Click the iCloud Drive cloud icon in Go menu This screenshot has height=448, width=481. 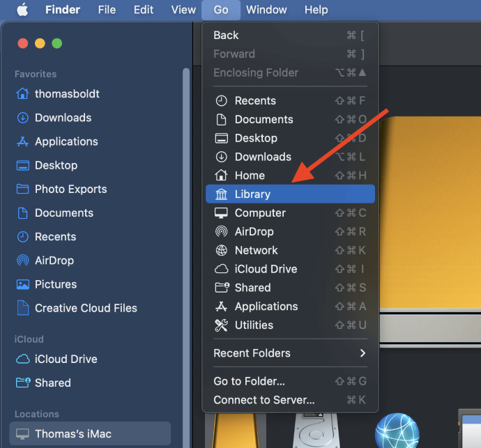pyautogui.click(x=221, y=269)
